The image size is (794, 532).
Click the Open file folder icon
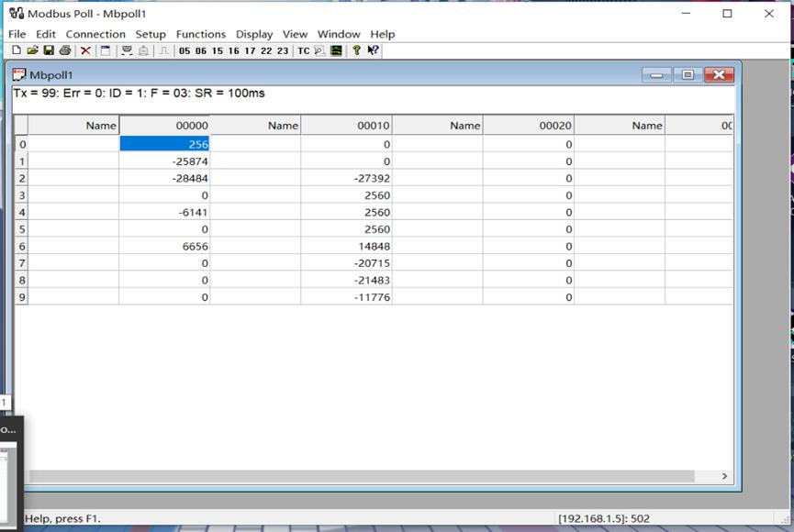tap(33, 50)
